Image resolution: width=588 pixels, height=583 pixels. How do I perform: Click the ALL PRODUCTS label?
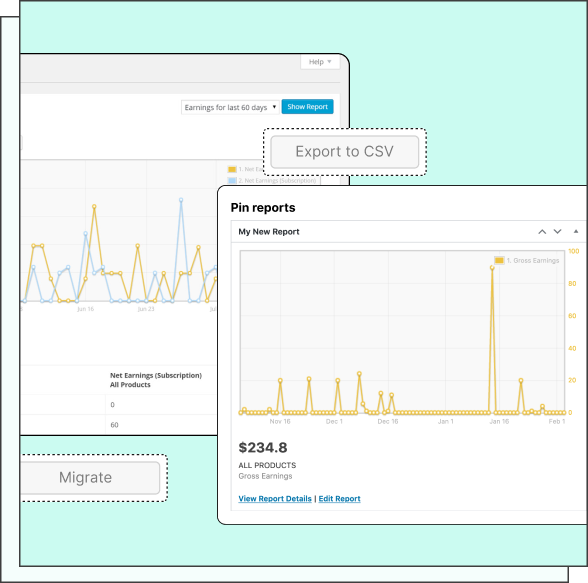pos(267,465)
